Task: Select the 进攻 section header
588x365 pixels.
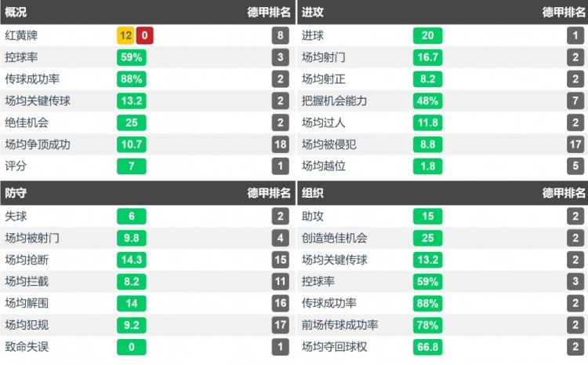Action: [x=313, y=12]
